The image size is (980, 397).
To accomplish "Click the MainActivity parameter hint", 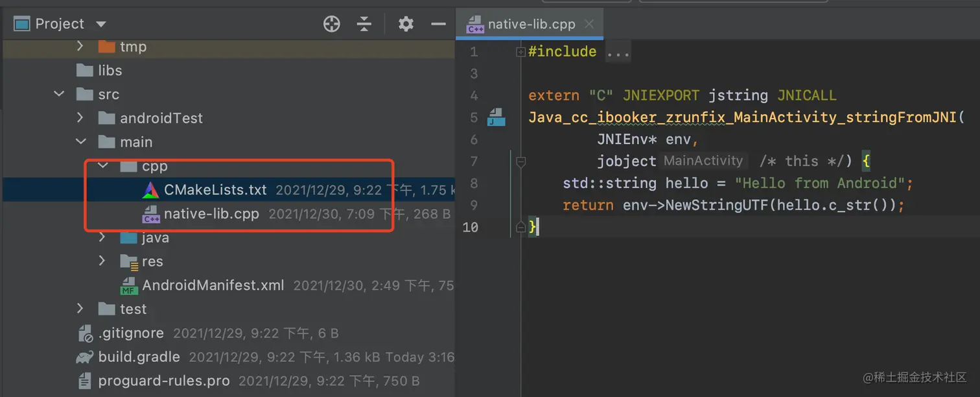I will (703, 161).
